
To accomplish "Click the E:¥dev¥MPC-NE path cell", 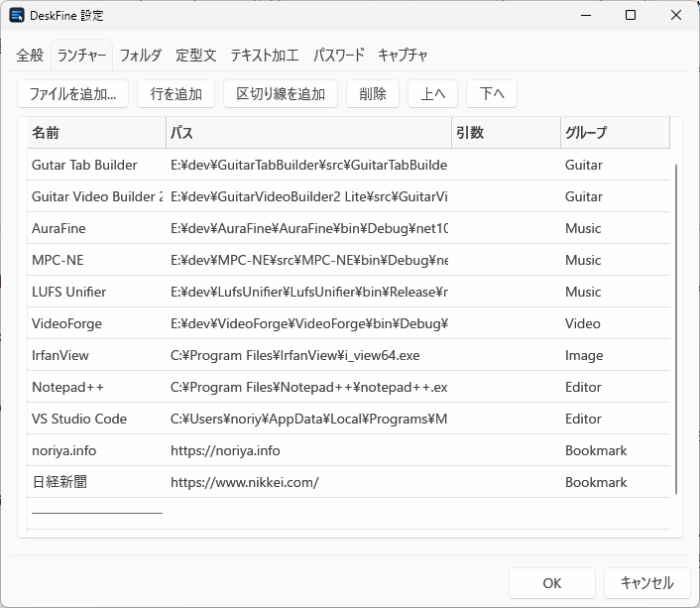I will pyautogui.click(x=308, y=260).
